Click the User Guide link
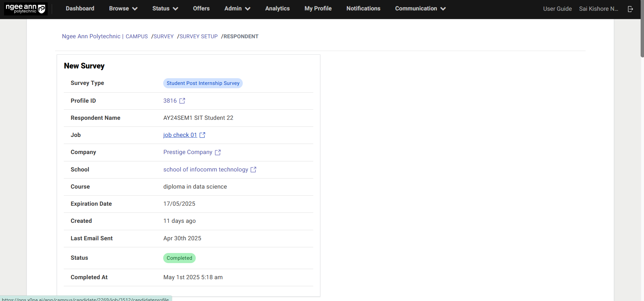This screenshot has width=644, height=301. [x=557, y=9]
